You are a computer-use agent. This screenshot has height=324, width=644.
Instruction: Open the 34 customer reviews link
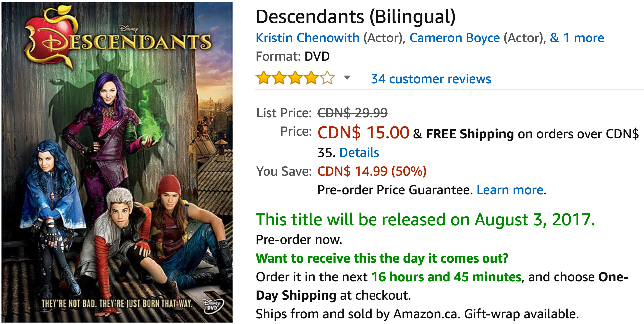coord(431,79)
